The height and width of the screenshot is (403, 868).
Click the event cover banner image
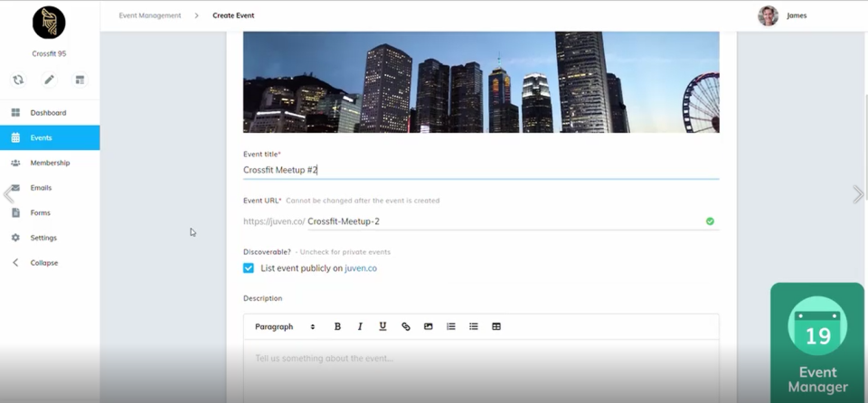[x=481, y=82]
